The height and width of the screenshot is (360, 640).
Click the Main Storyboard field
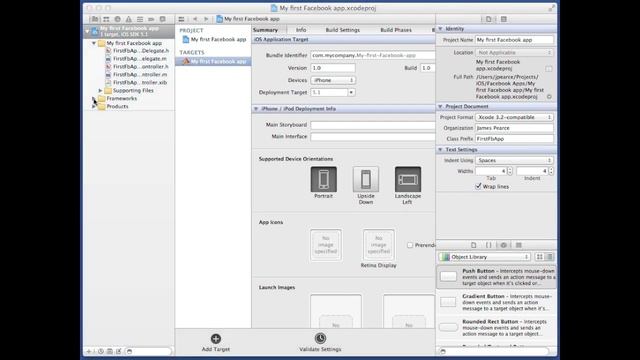click(x=373, y=124)
